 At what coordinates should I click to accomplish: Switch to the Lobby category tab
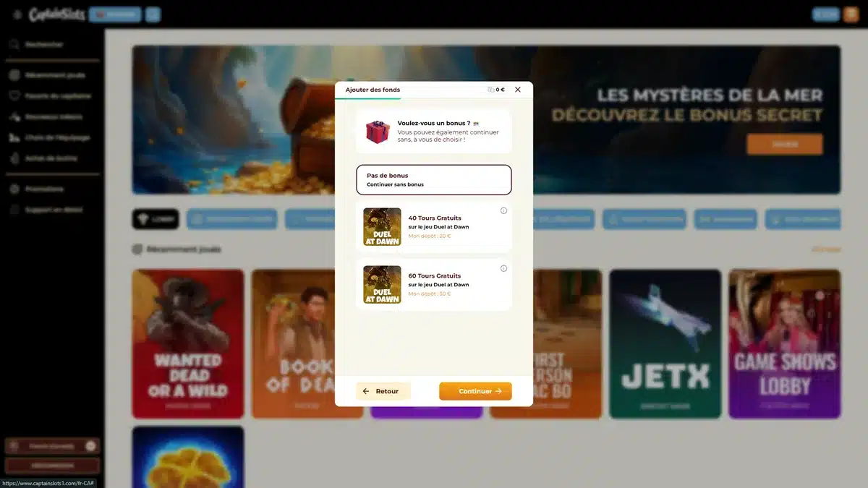[155, 219]
